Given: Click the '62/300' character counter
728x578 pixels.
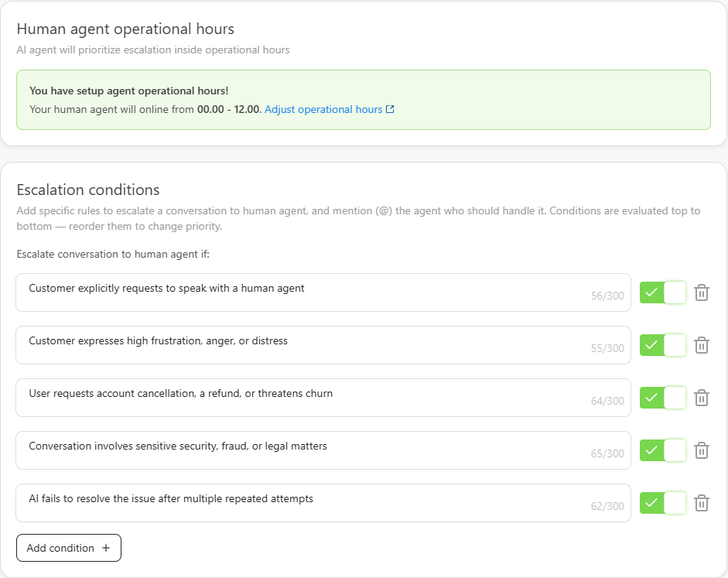Looking at the screenshot, I should (x=607, y=506).
